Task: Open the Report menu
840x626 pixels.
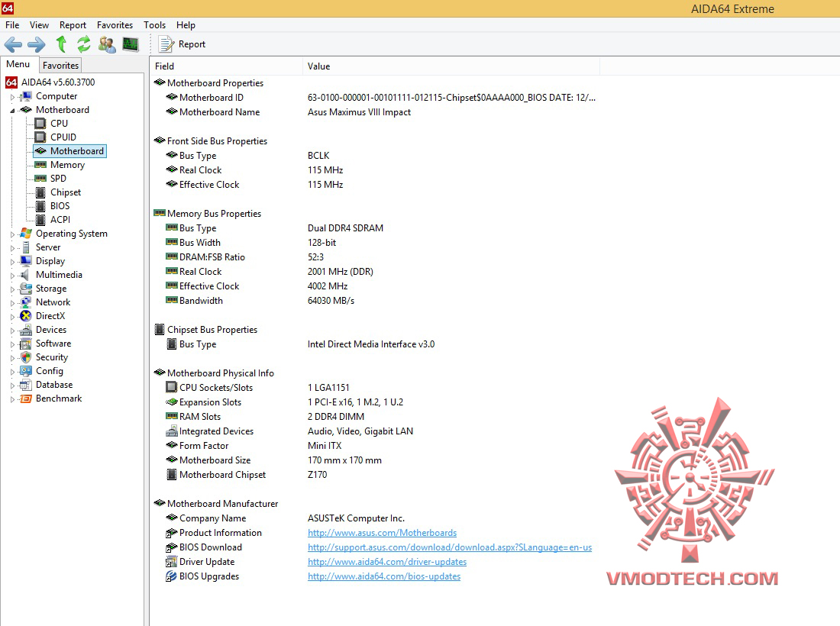Action: (73, 25)
